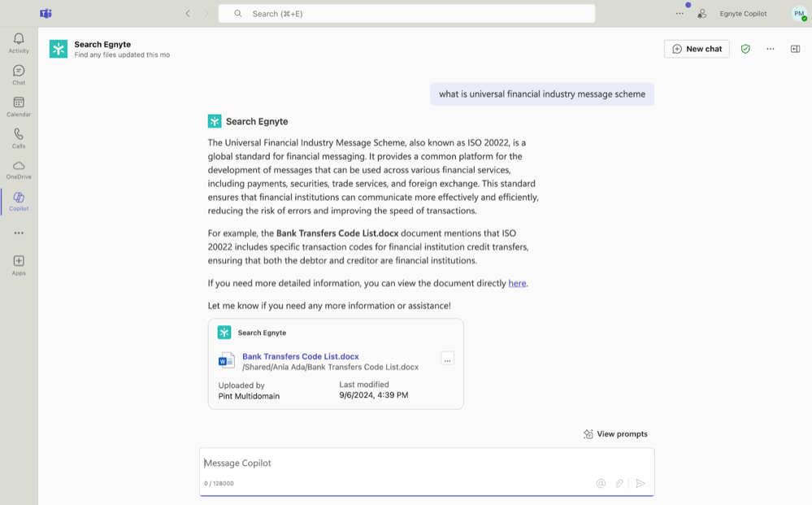Viewport: 812px width, 505px height.
Task: Click Search Egnyte logo in the response
Action: point(215,121)
